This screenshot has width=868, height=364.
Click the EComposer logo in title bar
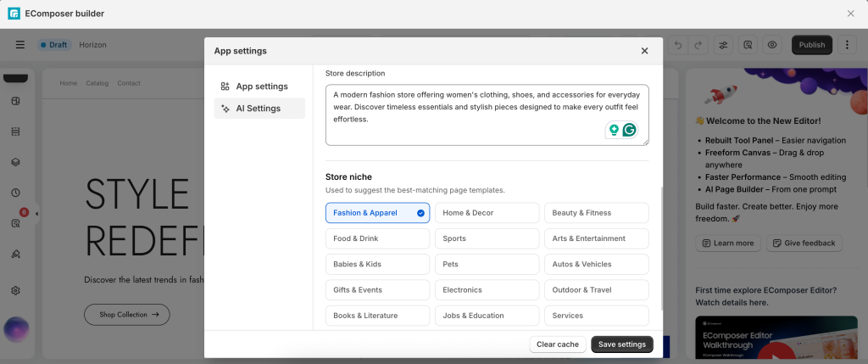pyautogui.click(x=14, y=14)
